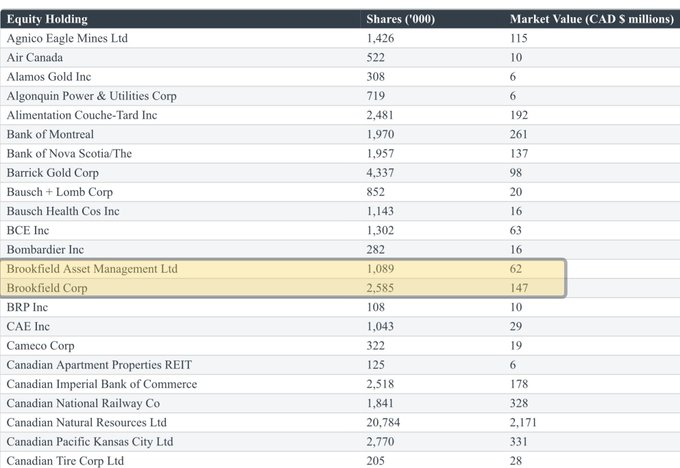Select market value 328 for Canadian National Railway
Screen dimensions: 680x468
tap(519, 403)
